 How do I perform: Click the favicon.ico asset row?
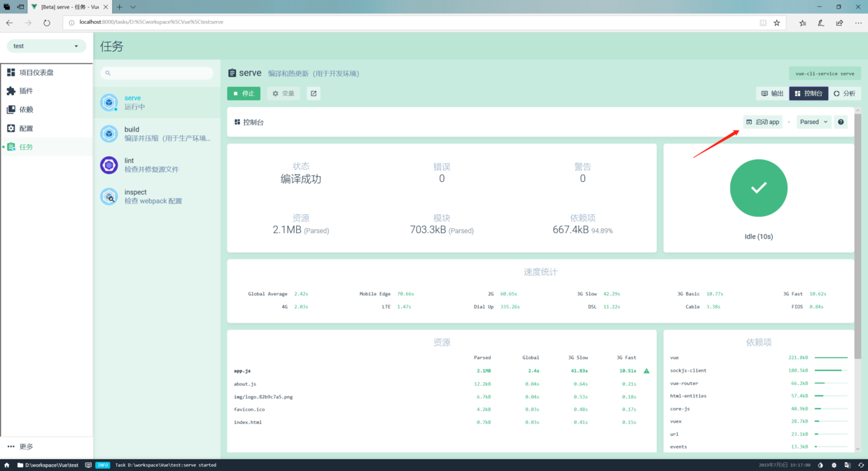(442, 409)
